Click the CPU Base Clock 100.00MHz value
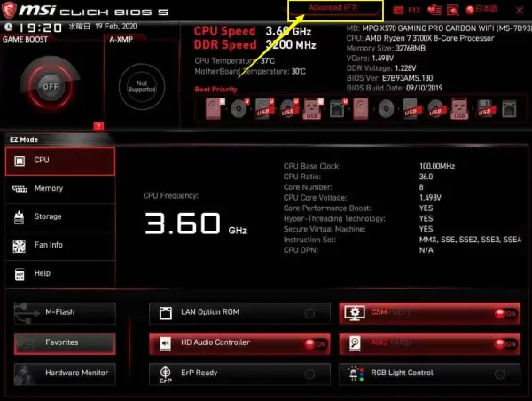Image resolution: width=532 pixels, height=401 pixels. 437,167
